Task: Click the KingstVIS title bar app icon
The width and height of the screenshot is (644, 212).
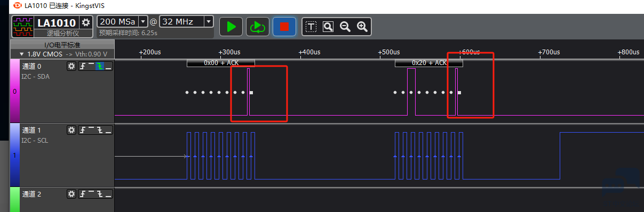Action: click(17, 5)
